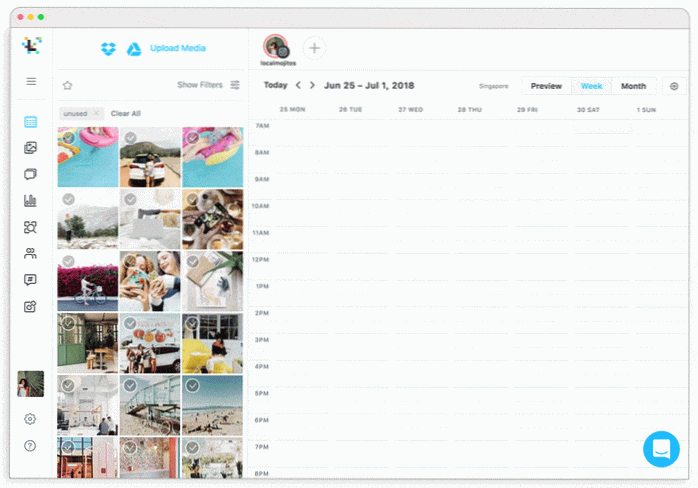Remove the unused filter tag
Viewport: 698px width, 488px height.
(x=96, y=114)
